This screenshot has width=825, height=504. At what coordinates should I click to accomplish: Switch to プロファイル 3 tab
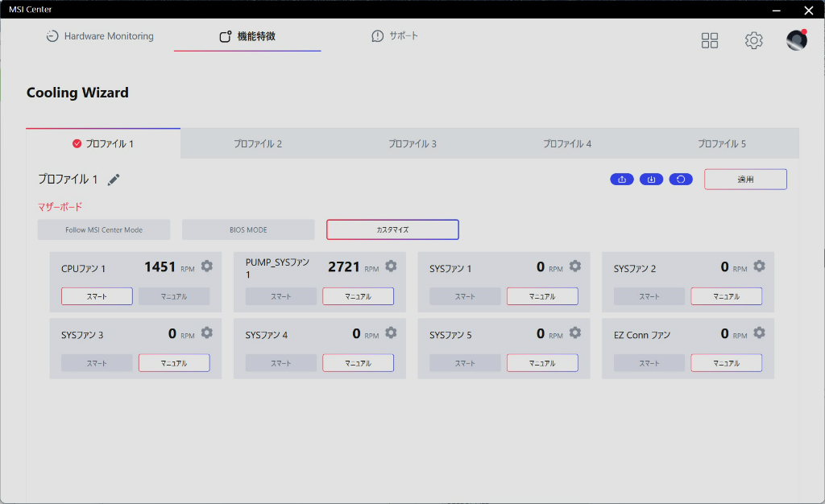pyautogui.click(x=412, y=143)
